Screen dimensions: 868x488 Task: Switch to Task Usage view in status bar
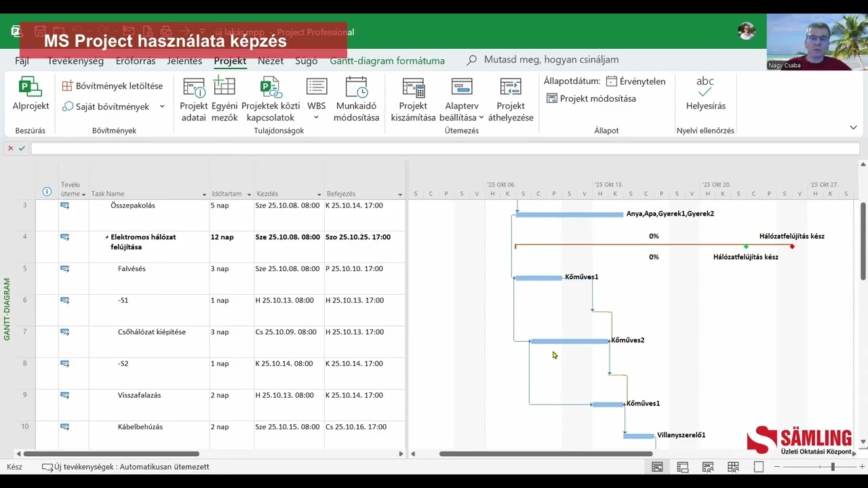[x=683, y=467]
